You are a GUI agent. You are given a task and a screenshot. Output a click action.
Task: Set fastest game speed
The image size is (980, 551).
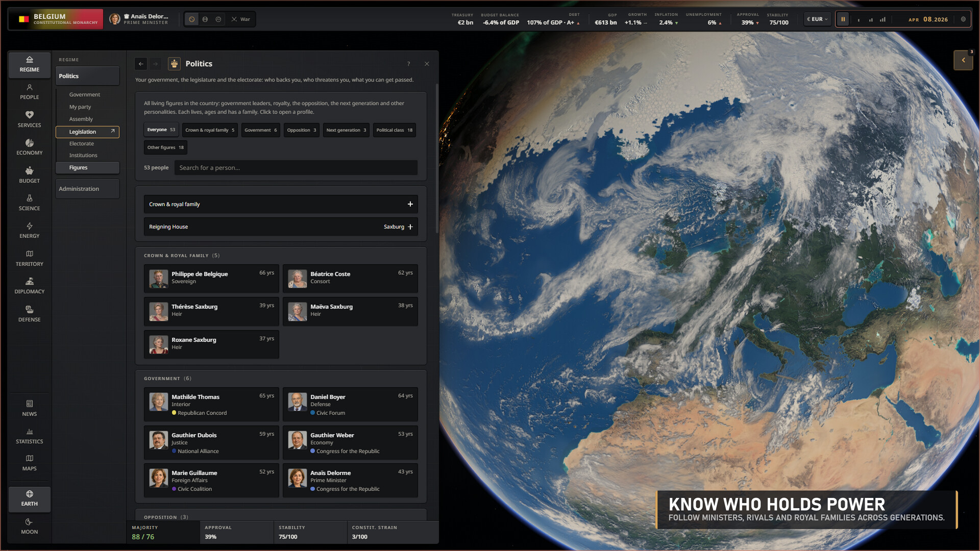tap(883, 20)
